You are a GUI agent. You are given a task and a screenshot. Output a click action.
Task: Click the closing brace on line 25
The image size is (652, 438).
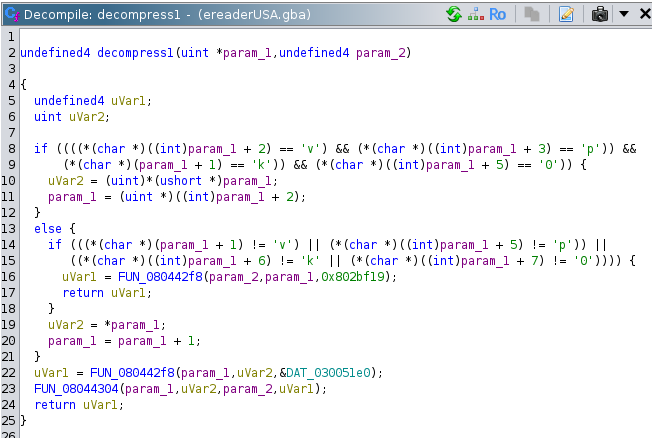23,421
